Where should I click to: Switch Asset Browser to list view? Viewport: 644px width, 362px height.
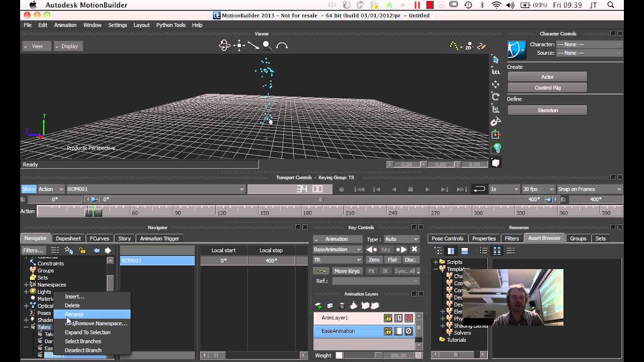484,251
